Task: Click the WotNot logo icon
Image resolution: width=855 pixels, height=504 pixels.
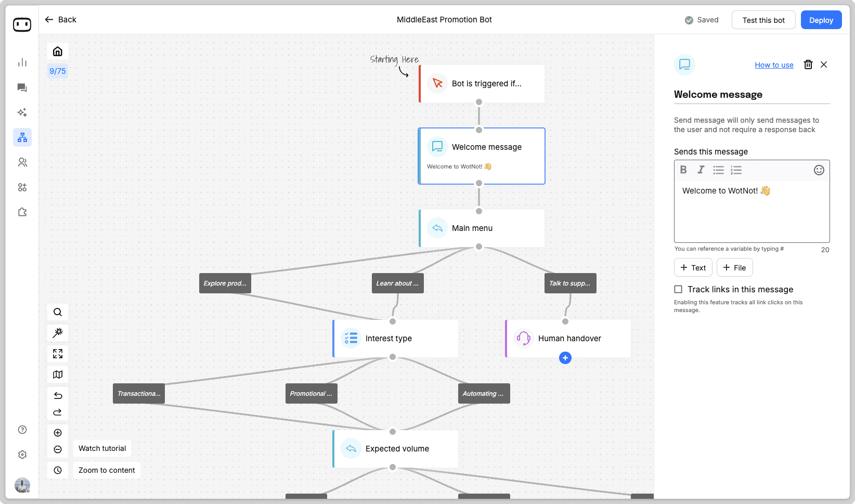Action: [22, 24]
